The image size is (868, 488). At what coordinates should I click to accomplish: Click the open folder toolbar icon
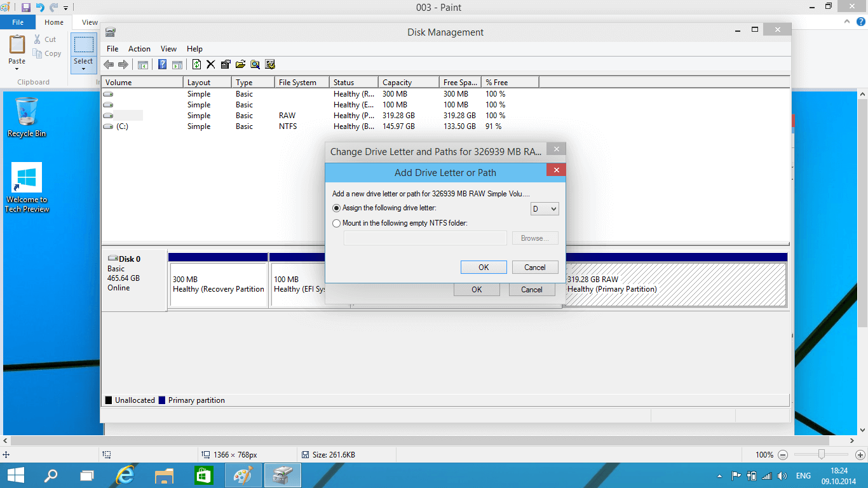[x=240, y=64]
